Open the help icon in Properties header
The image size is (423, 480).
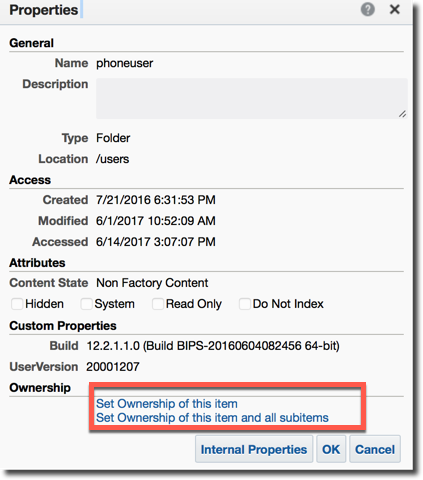point(367,9)
